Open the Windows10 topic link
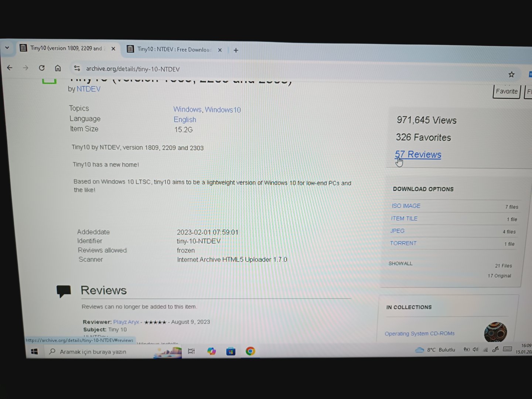 click(x=223, y=110)
